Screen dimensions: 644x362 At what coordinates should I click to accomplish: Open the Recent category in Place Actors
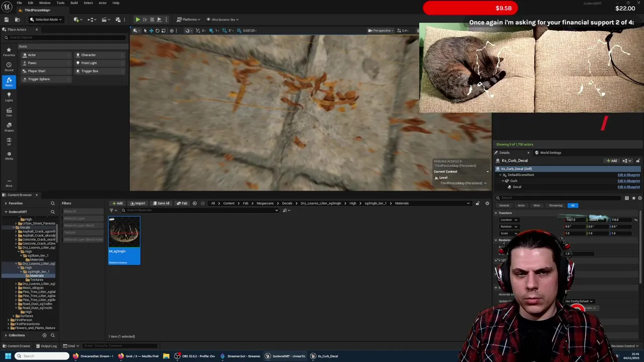coord(9,67)
